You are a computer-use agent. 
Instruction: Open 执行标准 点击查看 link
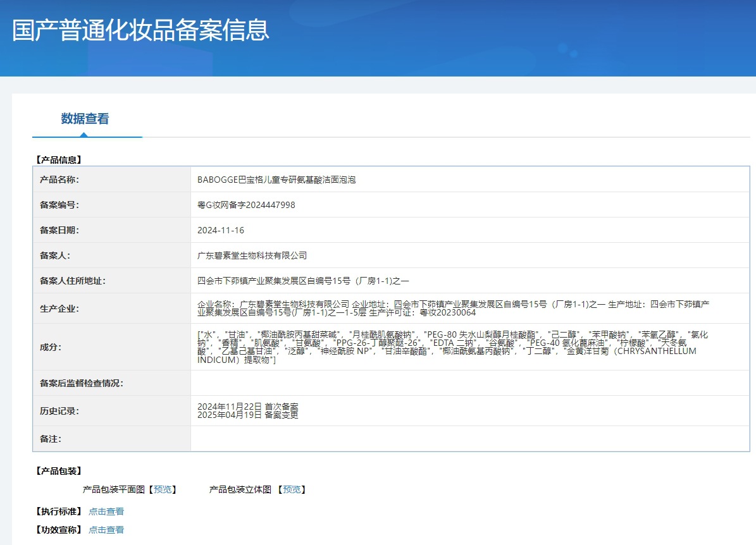click(106, 511)
